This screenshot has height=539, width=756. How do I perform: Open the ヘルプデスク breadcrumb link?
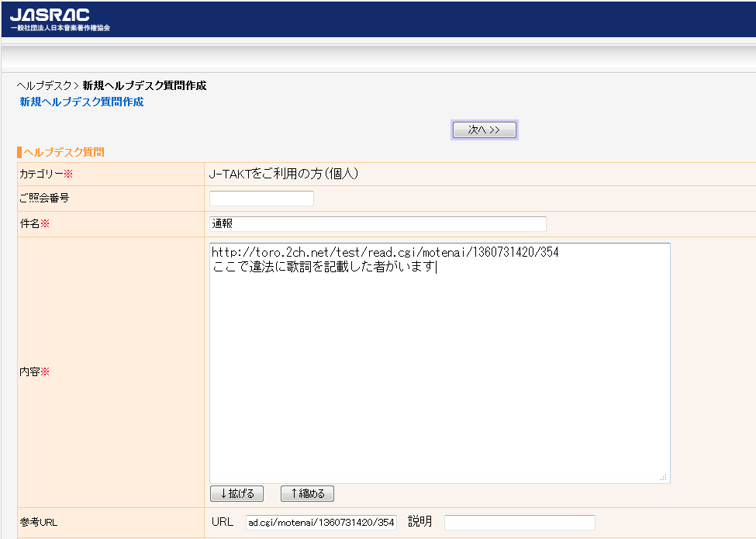(x=44, y=86)
